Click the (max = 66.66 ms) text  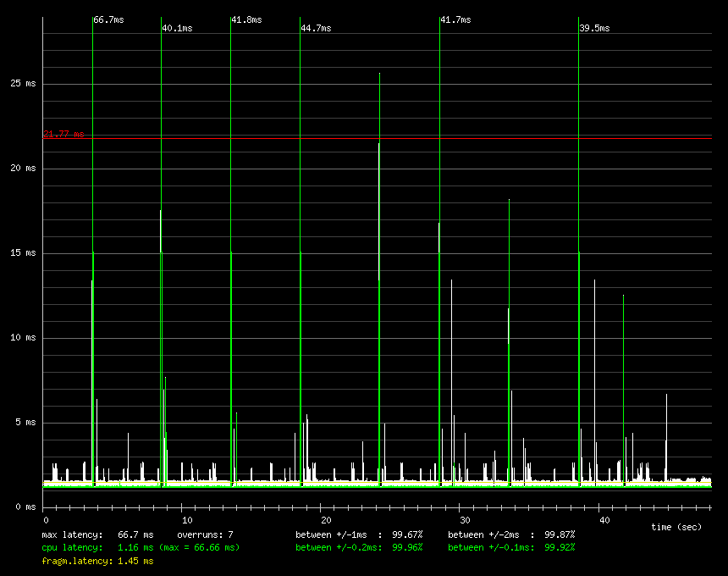[x=200, y=548]
